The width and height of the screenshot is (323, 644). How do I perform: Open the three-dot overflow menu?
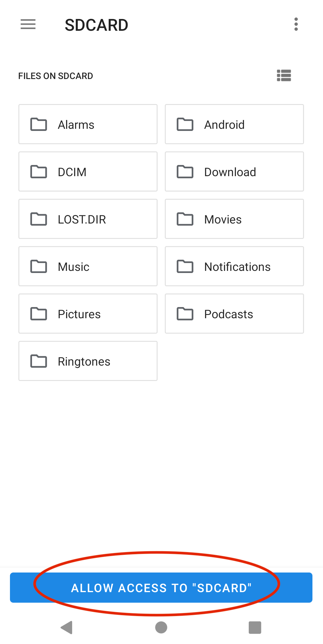[x=296, y=24]
